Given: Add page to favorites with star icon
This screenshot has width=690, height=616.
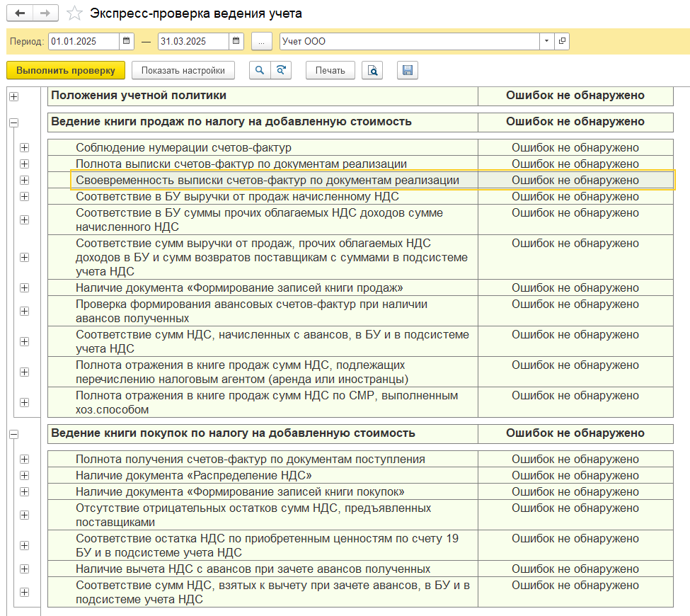Looking at the screenshot, I should pyautogui.click(x=73, y=13).
